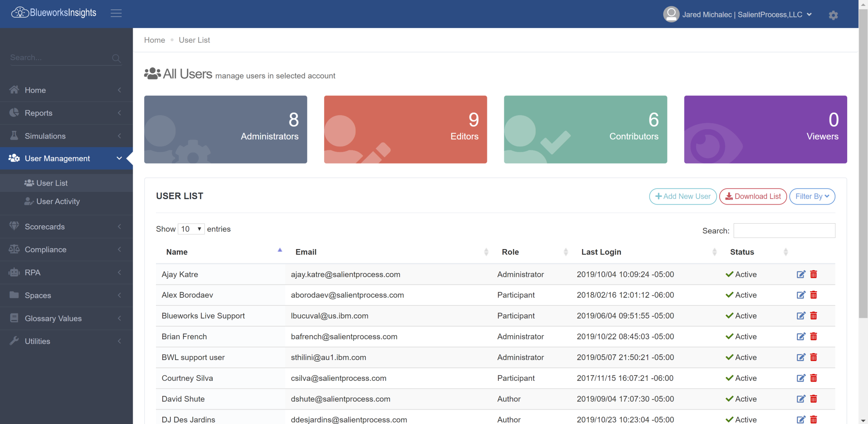Click the Add New User button
Image resolution: width=868 pixels, height=424 pixels.
pyautogui.click(x=682, y=196)
